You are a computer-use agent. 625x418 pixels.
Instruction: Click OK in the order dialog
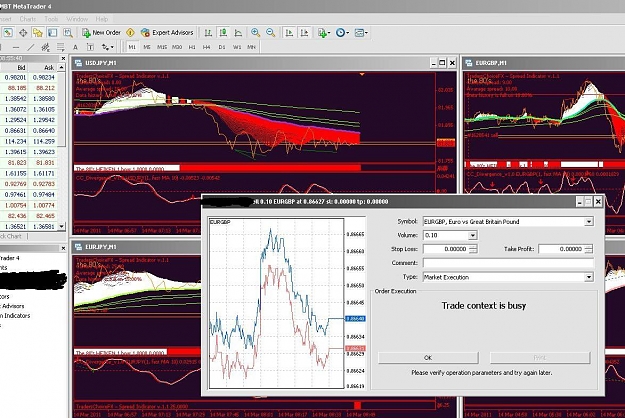click(428, 358)
